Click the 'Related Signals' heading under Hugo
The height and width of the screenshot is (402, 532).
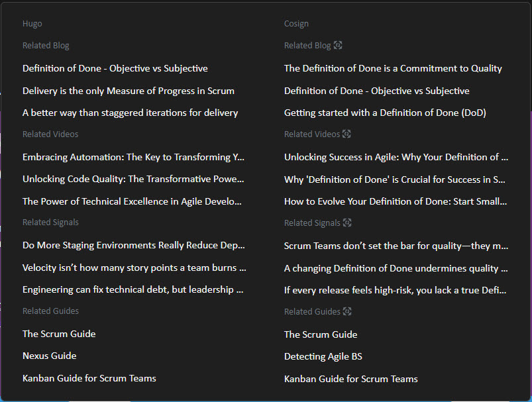pos(50,223)
